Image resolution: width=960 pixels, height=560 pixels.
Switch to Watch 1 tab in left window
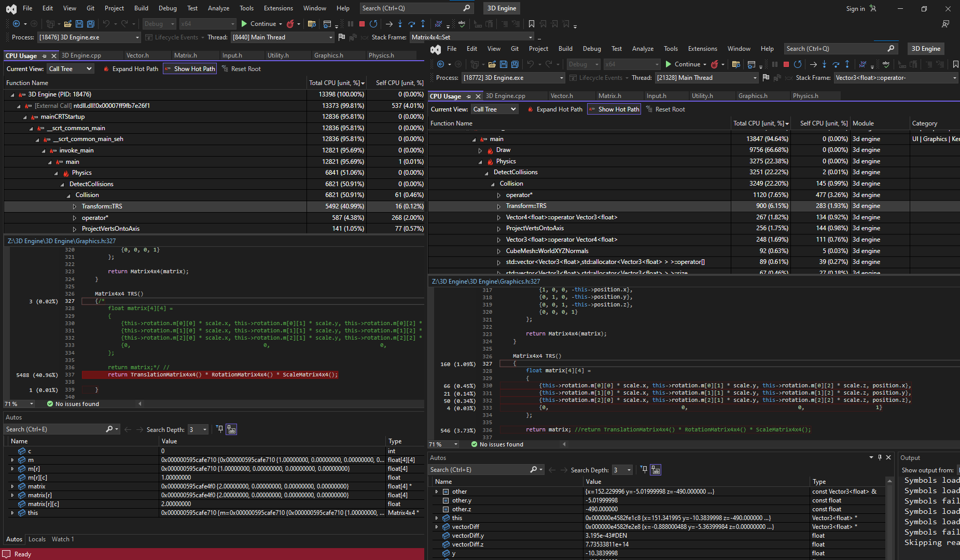[x=63, y=539]
